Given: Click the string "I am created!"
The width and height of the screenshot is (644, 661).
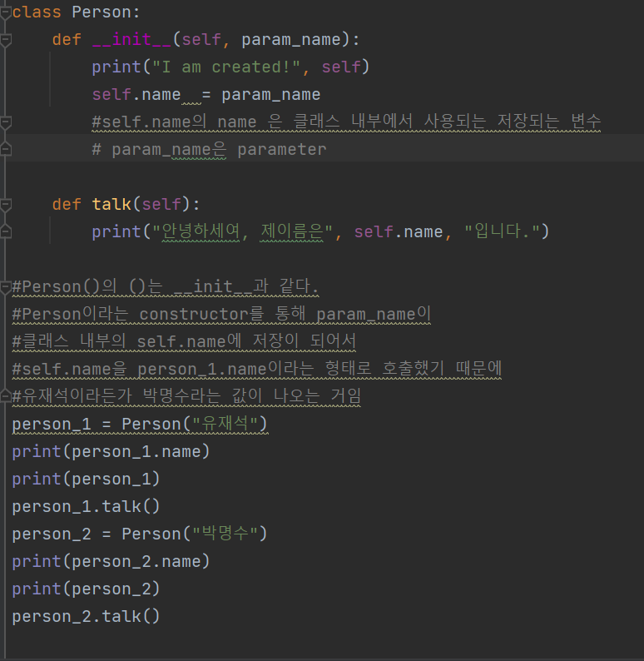Looking at the screenshot, I should pos(226,67).
